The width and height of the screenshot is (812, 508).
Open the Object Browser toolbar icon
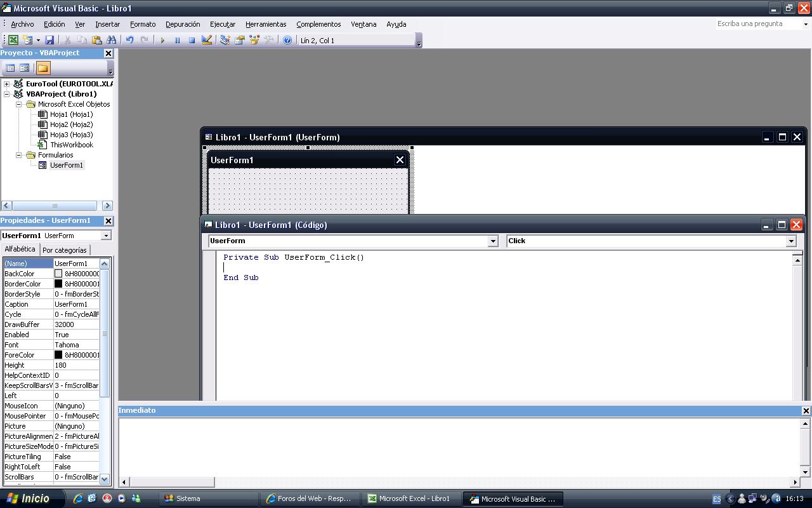(x=254, y=40)
